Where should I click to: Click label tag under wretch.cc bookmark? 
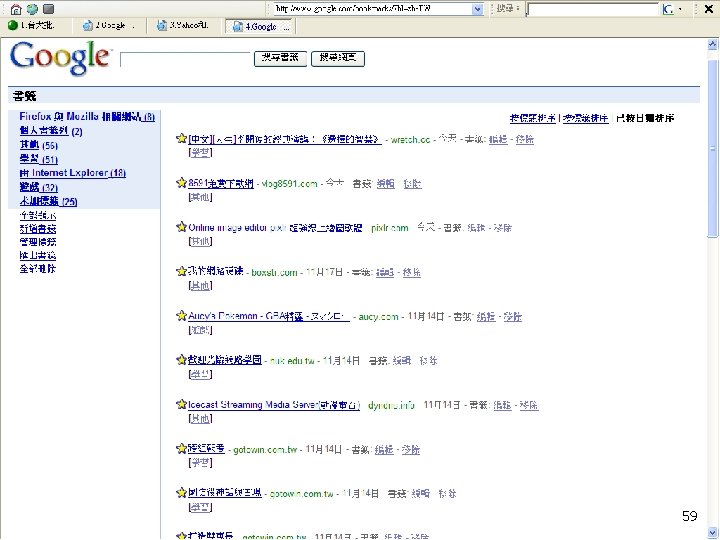tap(200, 152)
